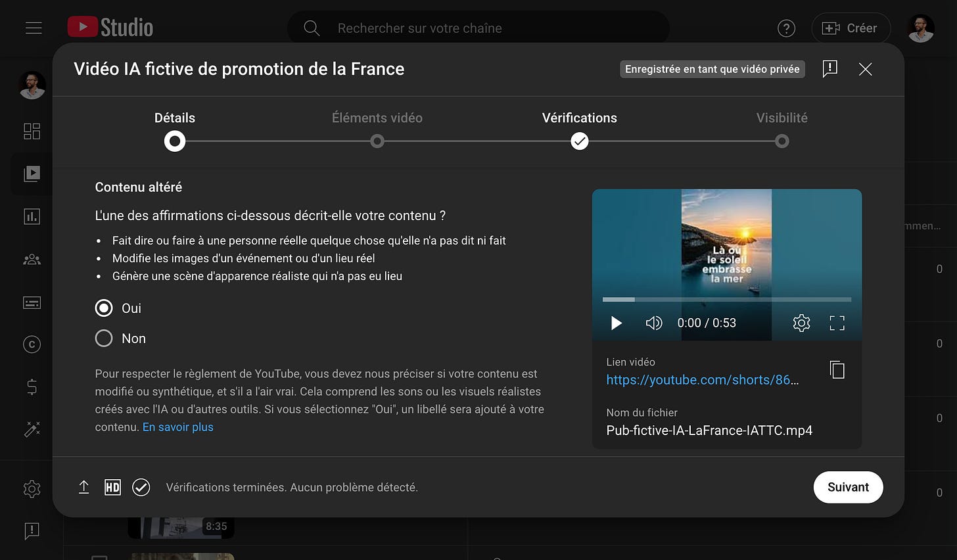Image resolution: width=957 pixels, height=560 pixels.
Task: Click the Suivant button
Action: (848, 487)
